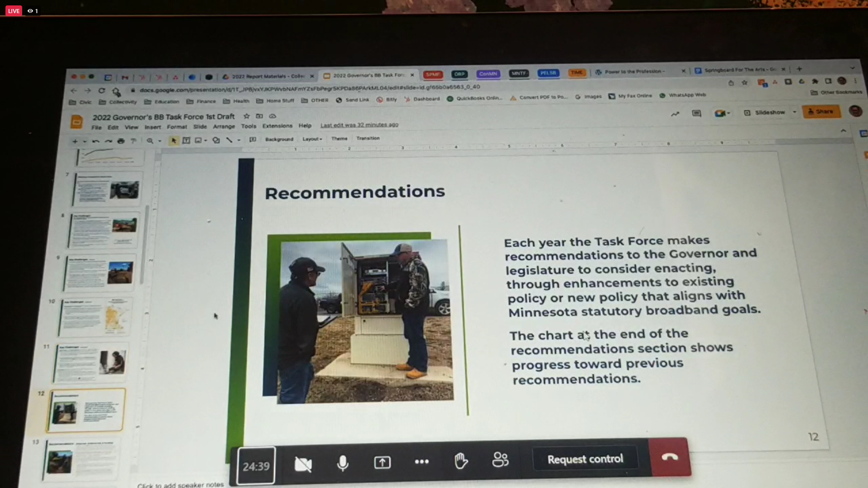Click the Background toolbar option
The image size is (868, 488).
[279, 139]
